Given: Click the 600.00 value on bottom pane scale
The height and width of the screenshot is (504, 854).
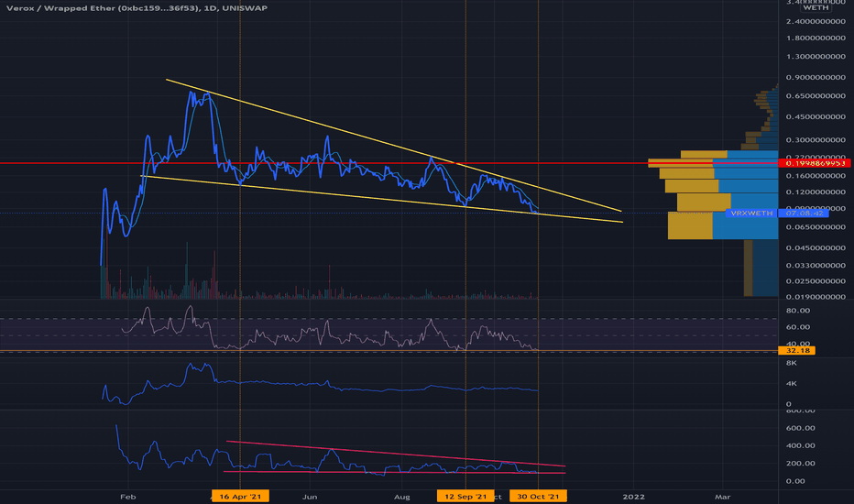Looking at the screenshot, I should coord(800,428).
